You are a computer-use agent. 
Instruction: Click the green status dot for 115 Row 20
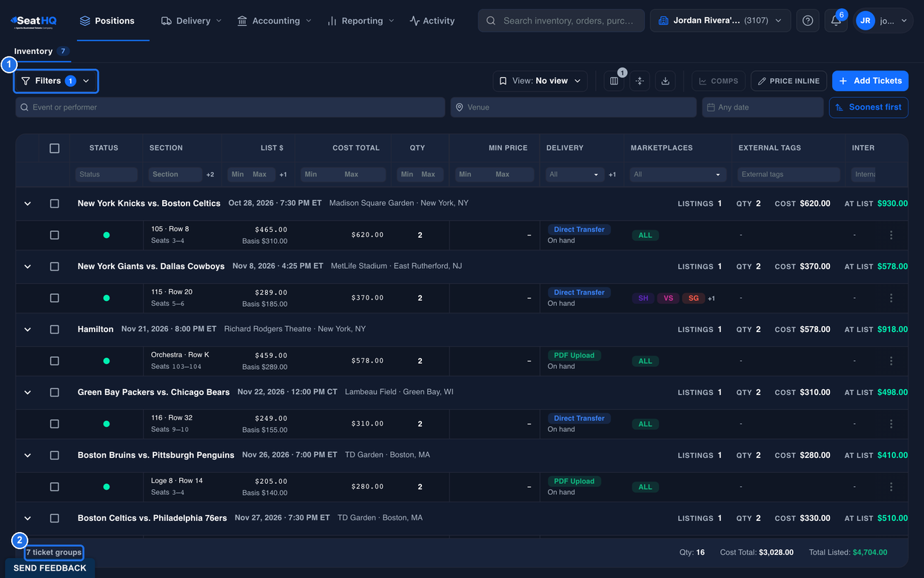(x=107, y=298)
